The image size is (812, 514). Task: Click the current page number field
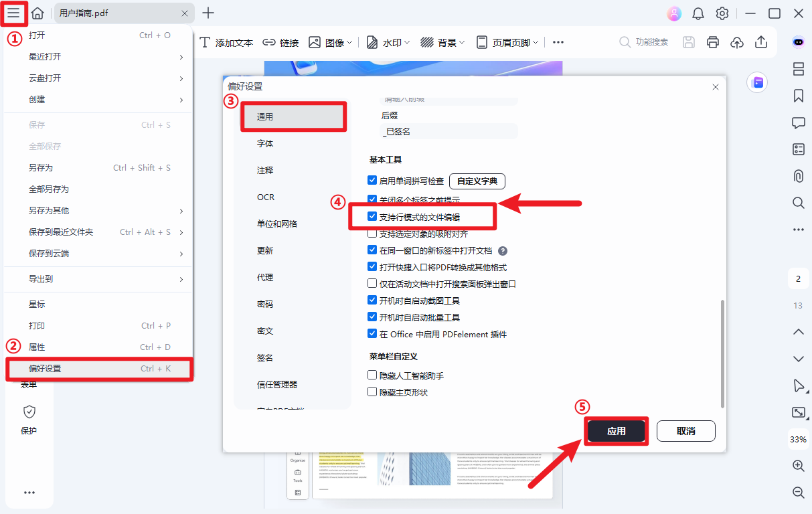point(798,278)
